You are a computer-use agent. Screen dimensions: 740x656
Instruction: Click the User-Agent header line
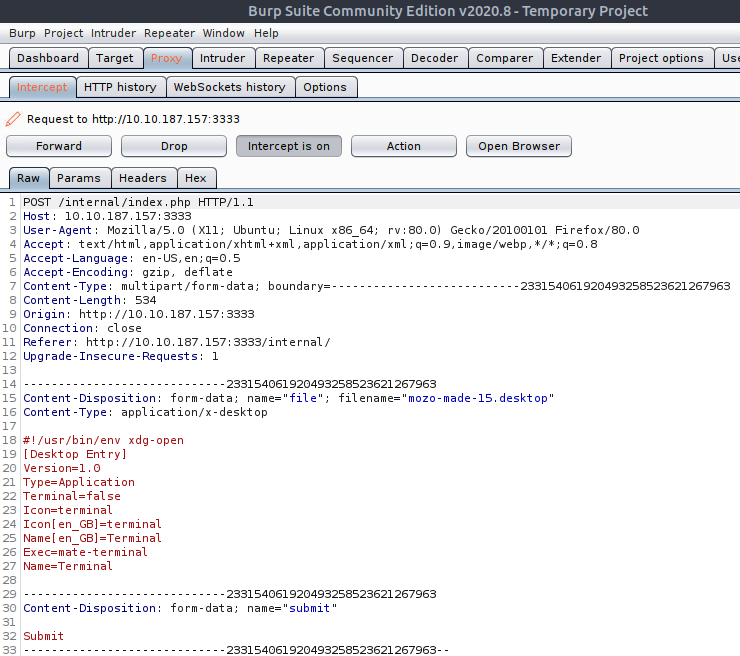[x=331, y=230]
